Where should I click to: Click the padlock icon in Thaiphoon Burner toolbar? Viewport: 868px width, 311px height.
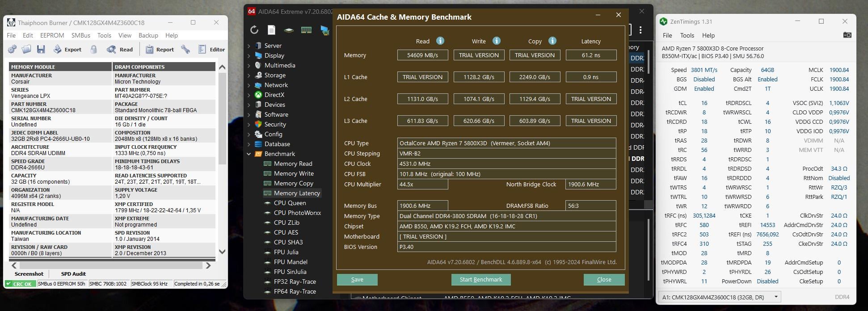point(94,49)
